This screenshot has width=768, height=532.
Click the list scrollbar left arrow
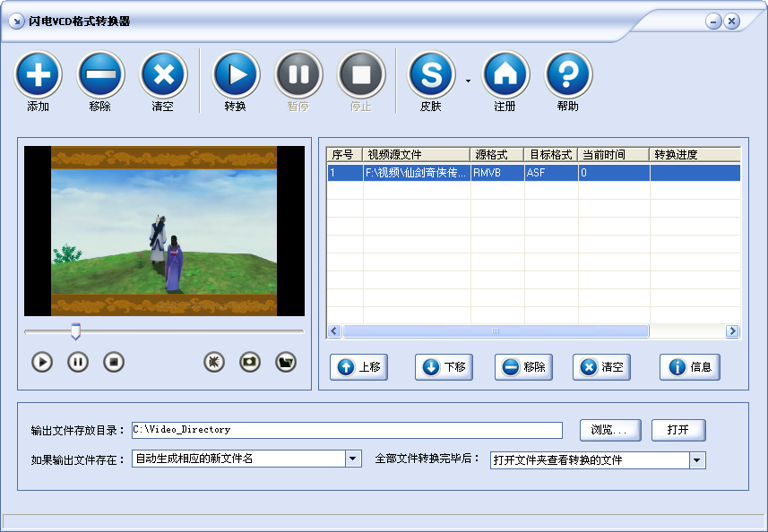(334, 331)
